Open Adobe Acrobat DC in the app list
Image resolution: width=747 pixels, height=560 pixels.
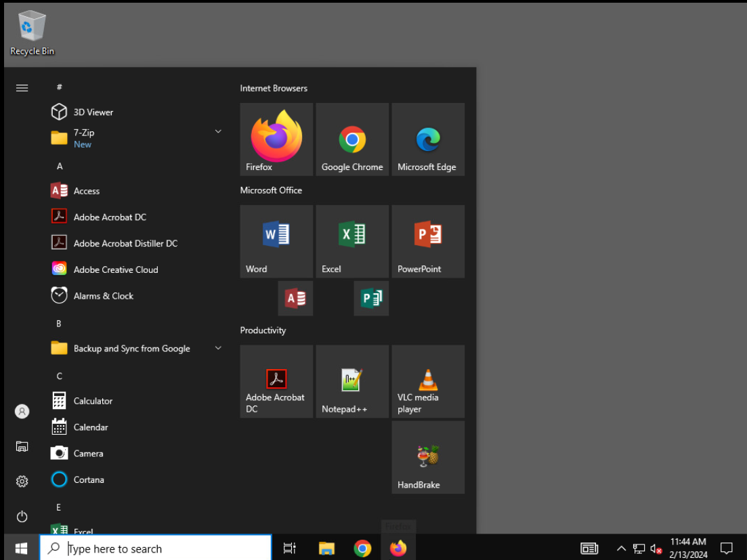(135, 217)
